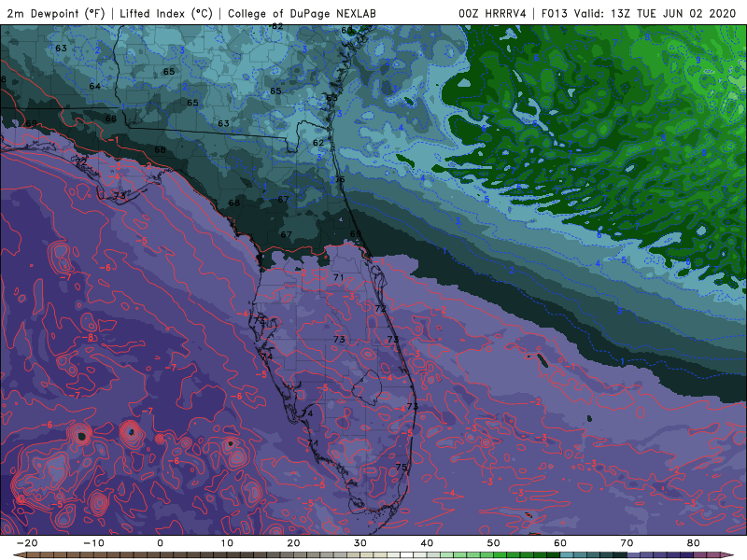Click the left arrow end of the color bar

(18, 555)
